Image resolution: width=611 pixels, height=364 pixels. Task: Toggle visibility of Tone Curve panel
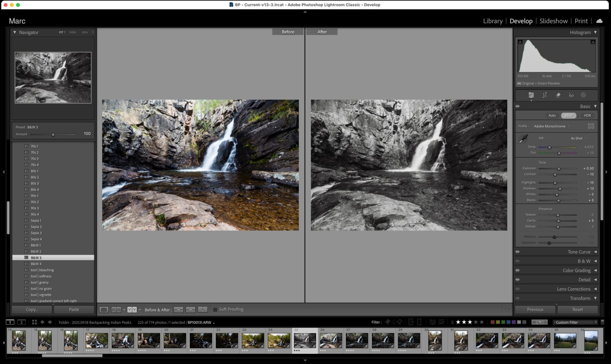(x=517, y=252)
